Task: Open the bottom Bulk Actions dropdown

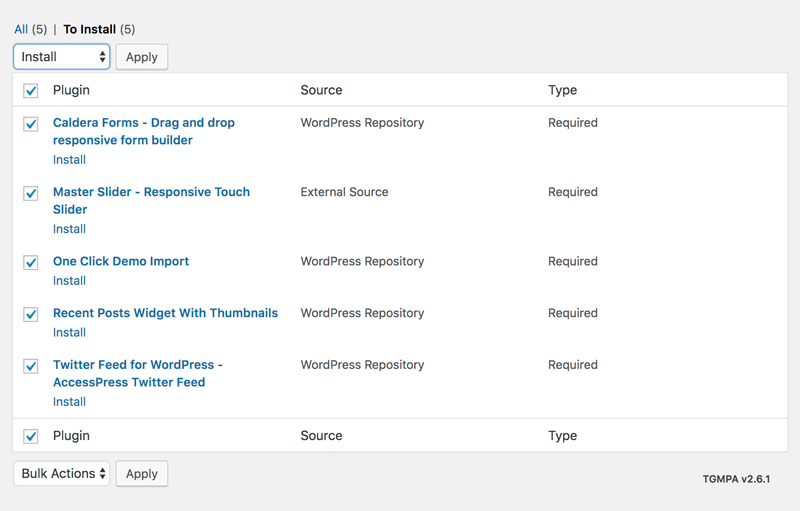Action: pos(62,473)
